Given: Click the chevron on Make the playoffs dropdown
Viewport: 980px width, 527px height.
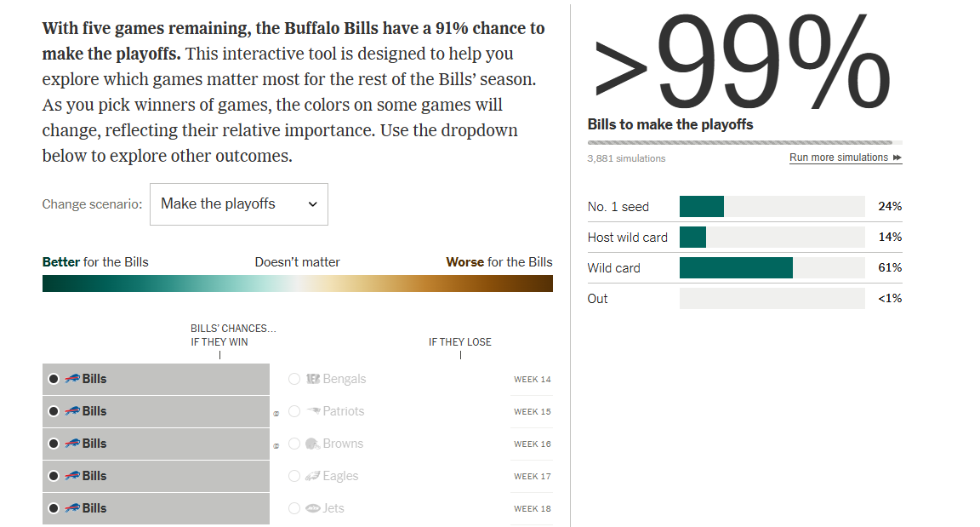Looking at the screenshot, I should point(312,204).
